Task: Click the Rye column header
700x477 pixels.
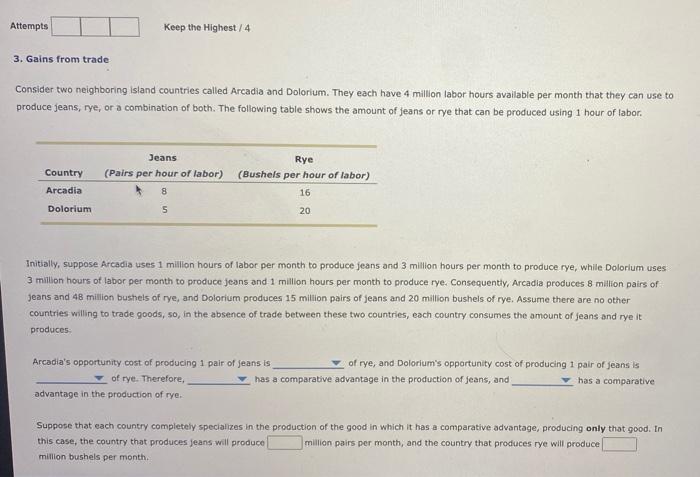Action: point(304,159)
